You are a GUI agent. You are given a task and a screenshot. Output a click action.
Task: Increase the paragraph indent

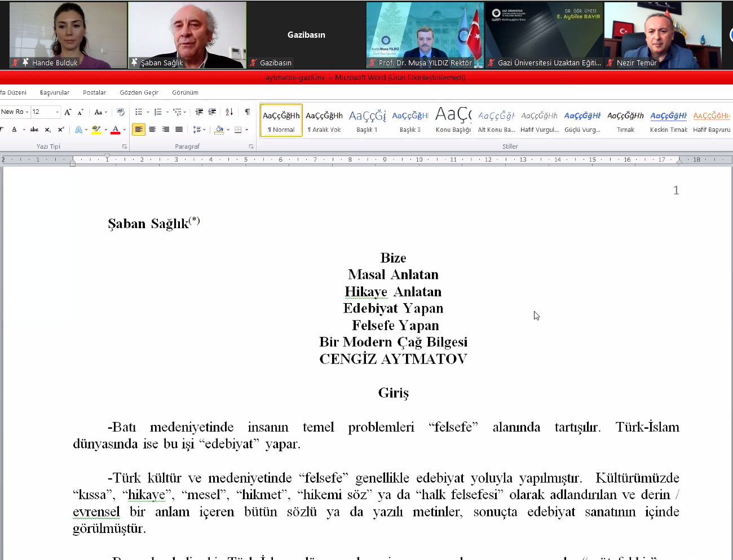[212, 112]
